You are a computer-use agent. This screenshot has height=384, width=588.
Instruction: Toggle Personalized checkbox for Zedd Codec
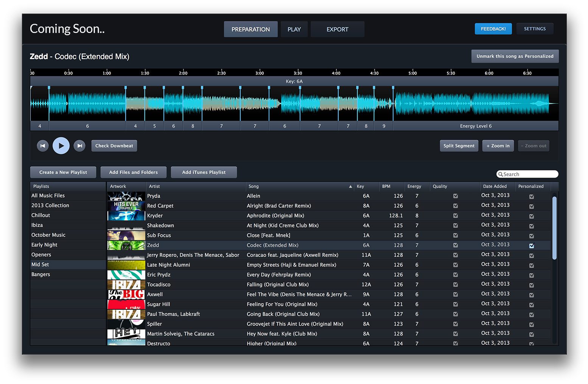(x=532, y=246)
